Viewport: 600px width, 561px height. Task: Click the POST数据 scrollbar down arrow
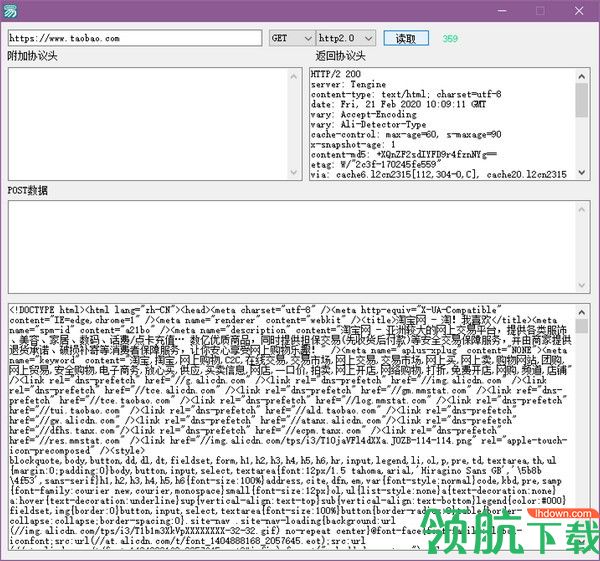click(x=582, y=285)
